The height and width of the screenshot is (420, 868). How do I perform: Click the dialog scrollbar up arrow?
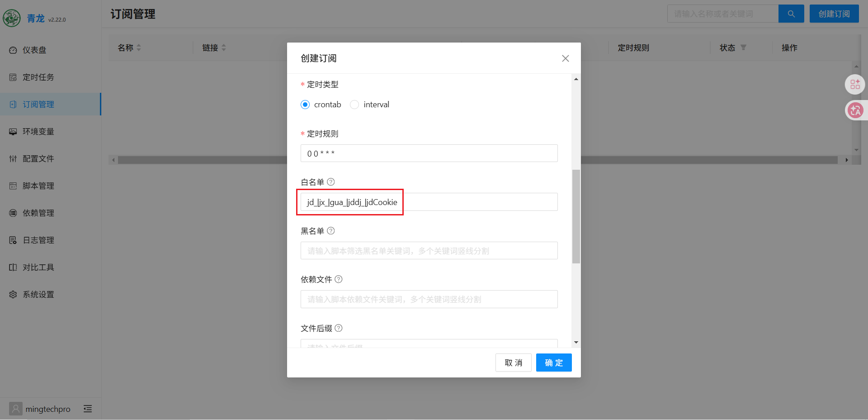(576, 79)
